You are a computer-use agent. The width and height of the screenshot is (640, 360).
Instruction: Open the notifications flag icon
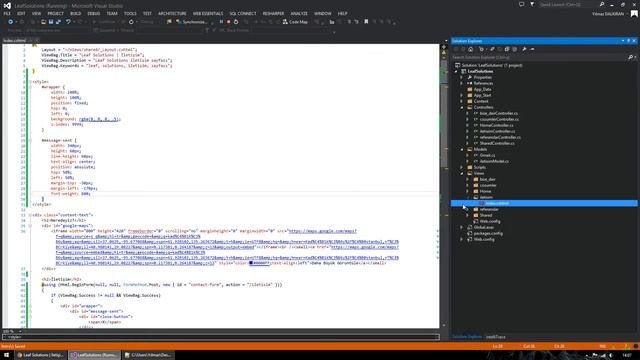[x=532, y=4]
